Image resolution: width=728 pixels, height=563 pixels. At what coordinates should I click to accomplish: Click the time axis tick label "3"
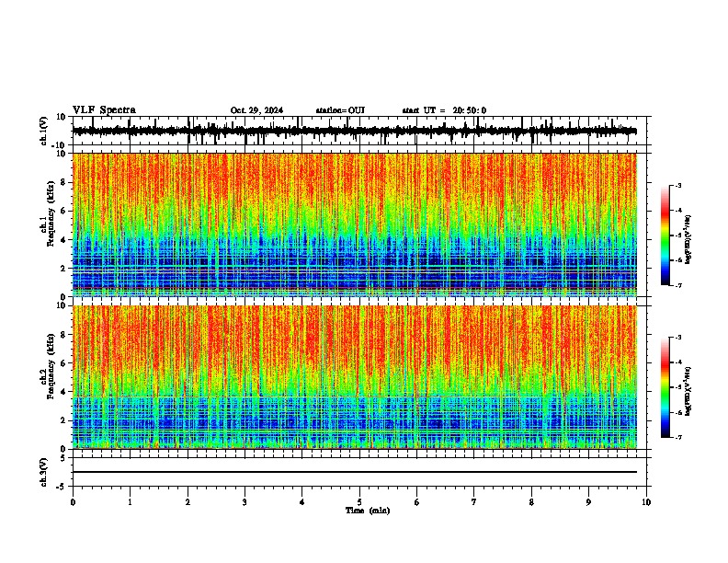tap(245, 502)
